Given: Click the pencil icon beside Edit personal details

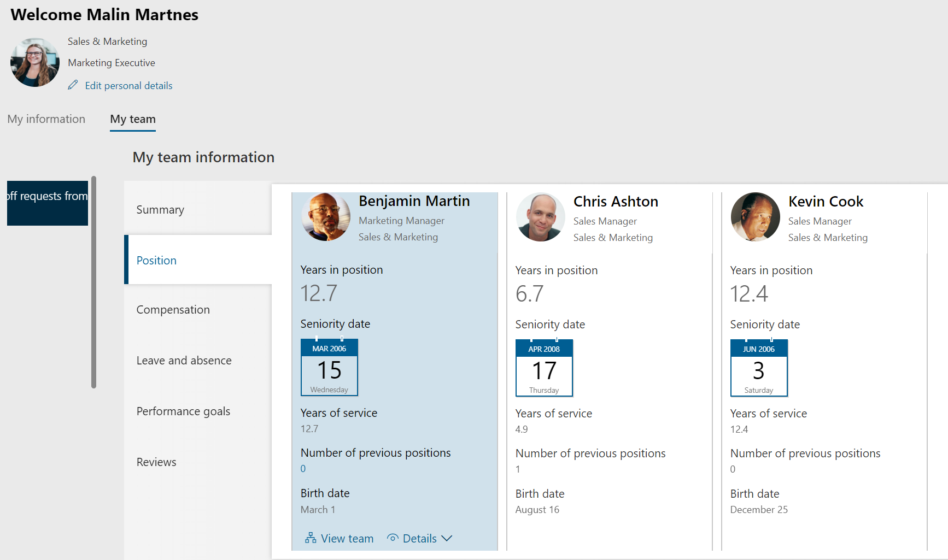Looking at the screenshot, I should tap(73, 85).
